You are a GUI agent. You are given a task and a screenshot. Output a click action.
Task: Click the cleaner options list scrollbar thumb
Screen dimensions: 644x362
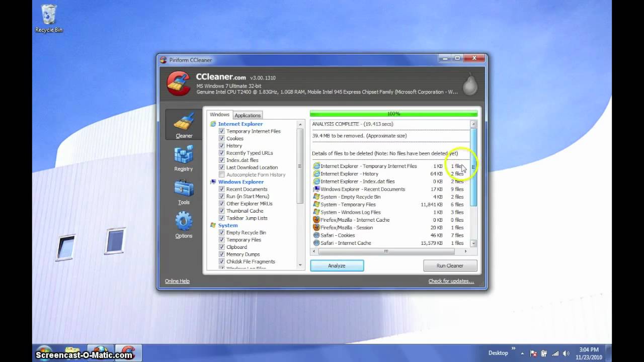(300, 166)
